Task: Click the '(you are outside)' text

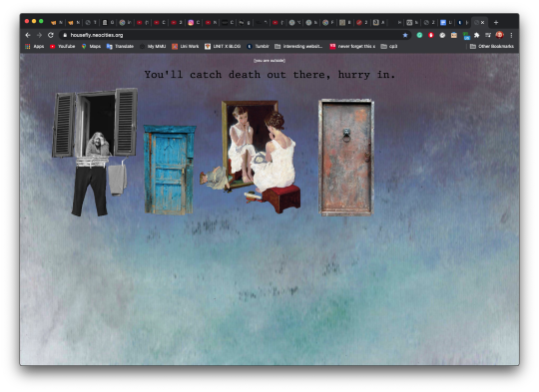Action: point(269,61)
